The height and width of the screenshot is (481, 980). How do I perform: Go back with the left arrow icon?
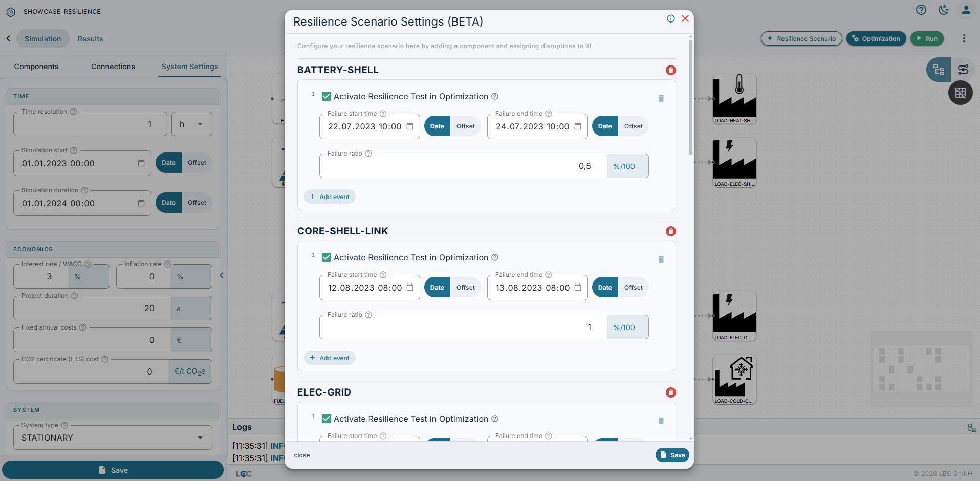tap(8, 38)
